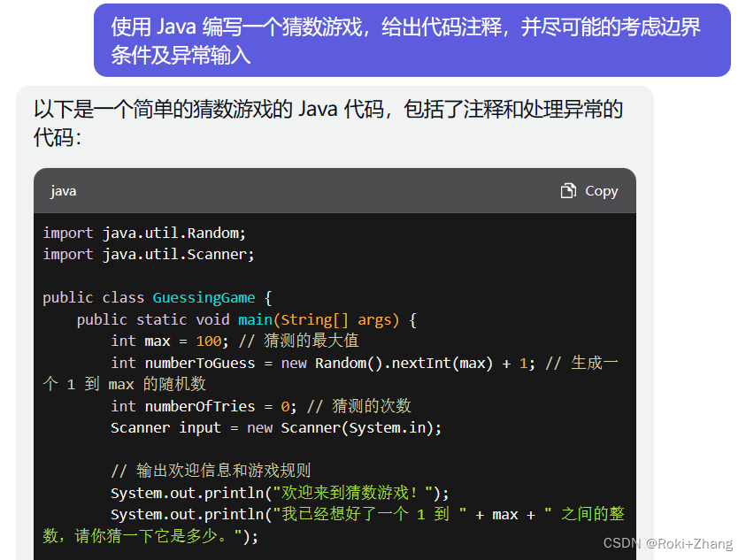Viewport: 746px width, 560px height.
Task: Click the 'int numberOfTries = 0;' line
Action: tap(261, 406)
